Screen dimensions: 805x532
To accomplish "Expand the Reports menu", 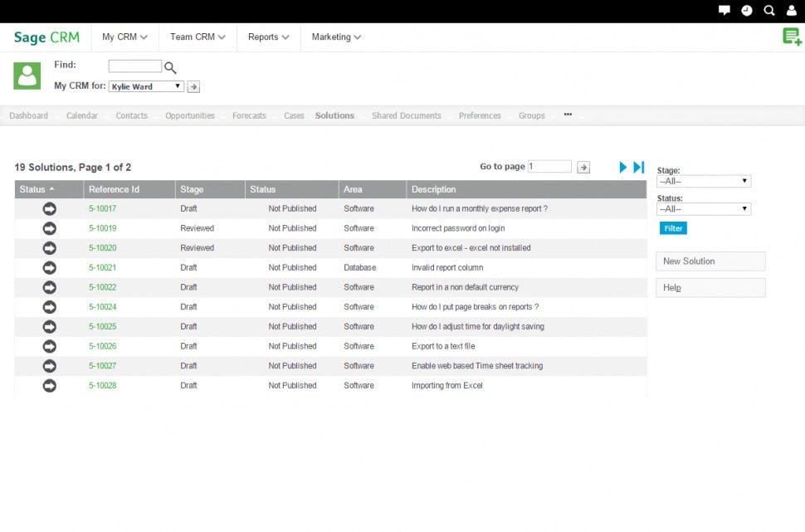I will 269,37.
